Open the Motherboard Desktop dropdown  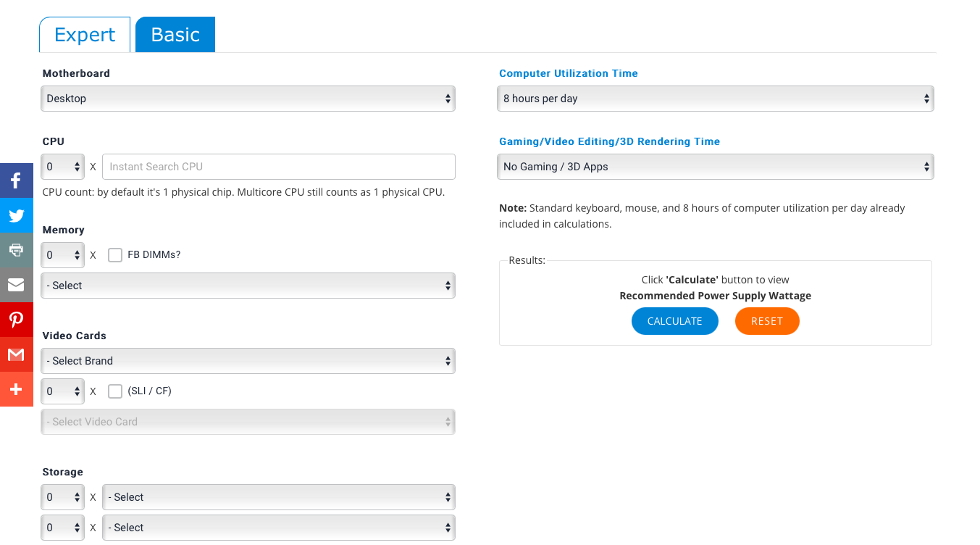(x=248, y=99)
